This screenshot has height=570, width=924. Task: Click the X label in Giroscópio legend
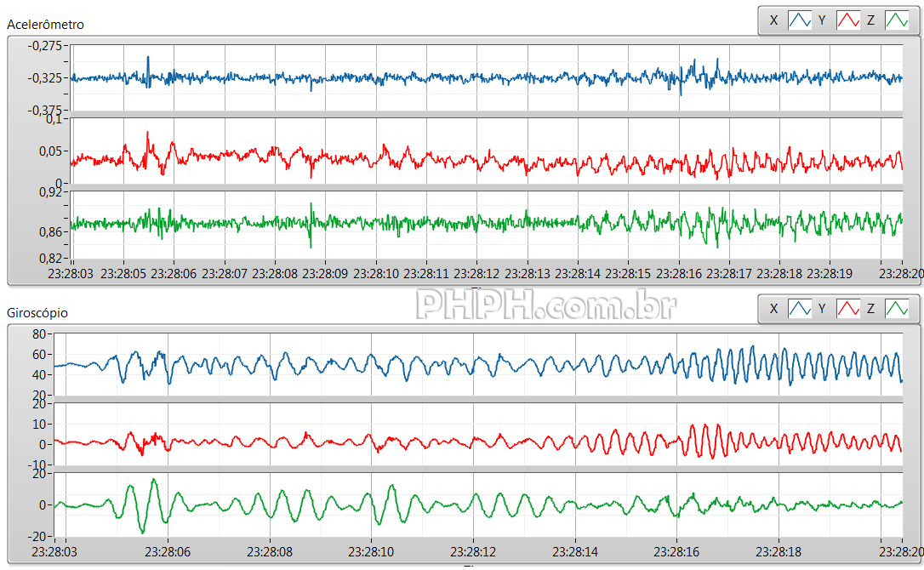tap(773, 309)
